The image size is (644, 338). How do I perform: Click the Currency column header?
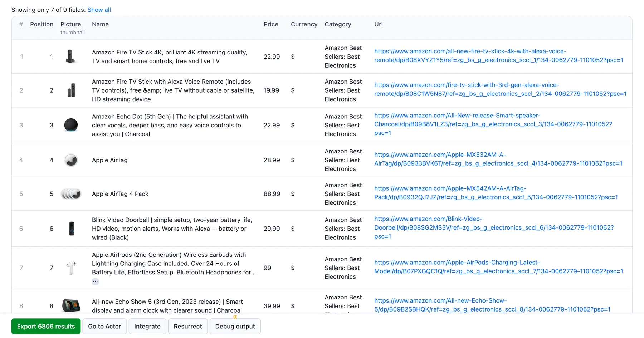pos(304,24)
